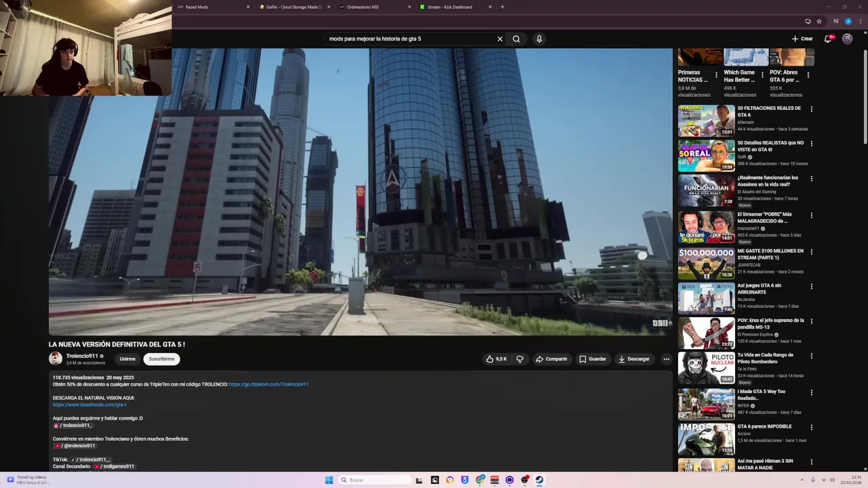Dislike the video

click(520, 359)
